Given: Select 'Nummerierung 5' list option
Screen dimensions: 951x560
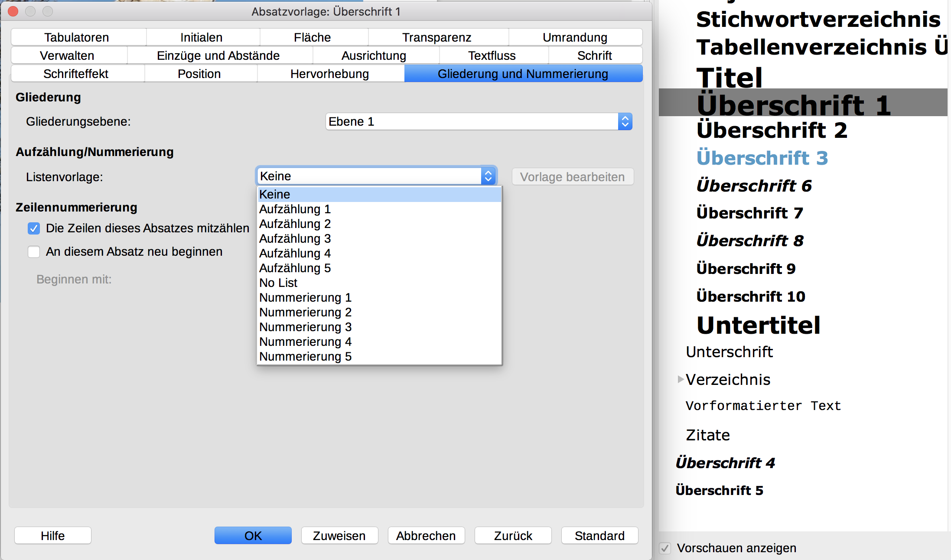Looking at the screenshot, I should click(x=305, y=357).
